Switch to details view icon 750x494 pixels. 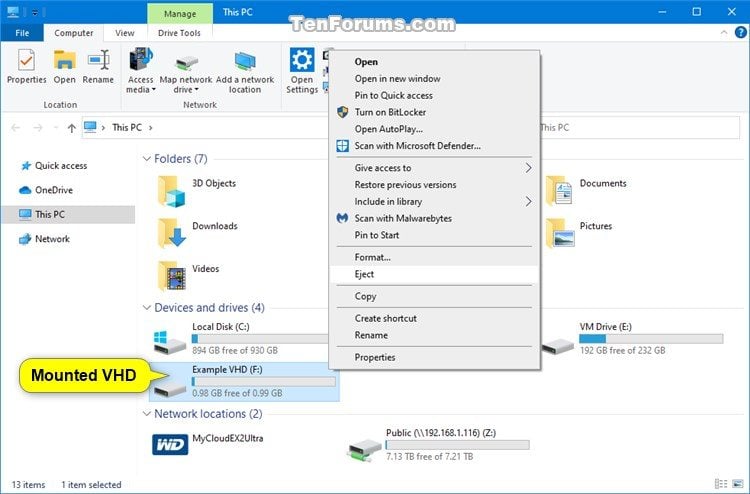[x=721, y=484]
